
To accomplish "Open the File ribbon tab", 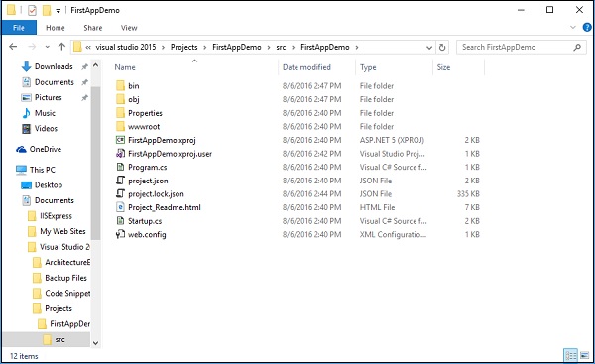I will pyautogui.click(x=19, y=28).
